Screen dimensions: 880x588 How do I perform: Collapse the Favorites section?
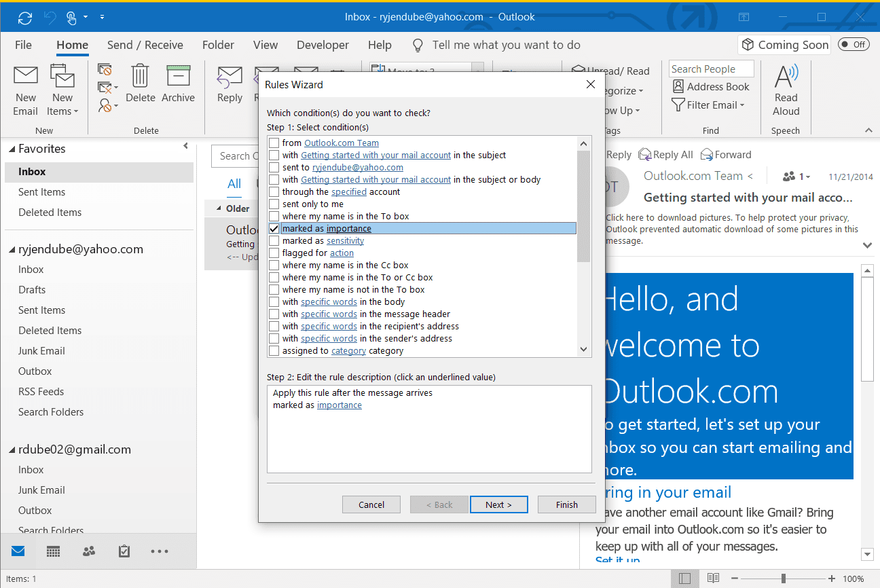tap(12, 149)
